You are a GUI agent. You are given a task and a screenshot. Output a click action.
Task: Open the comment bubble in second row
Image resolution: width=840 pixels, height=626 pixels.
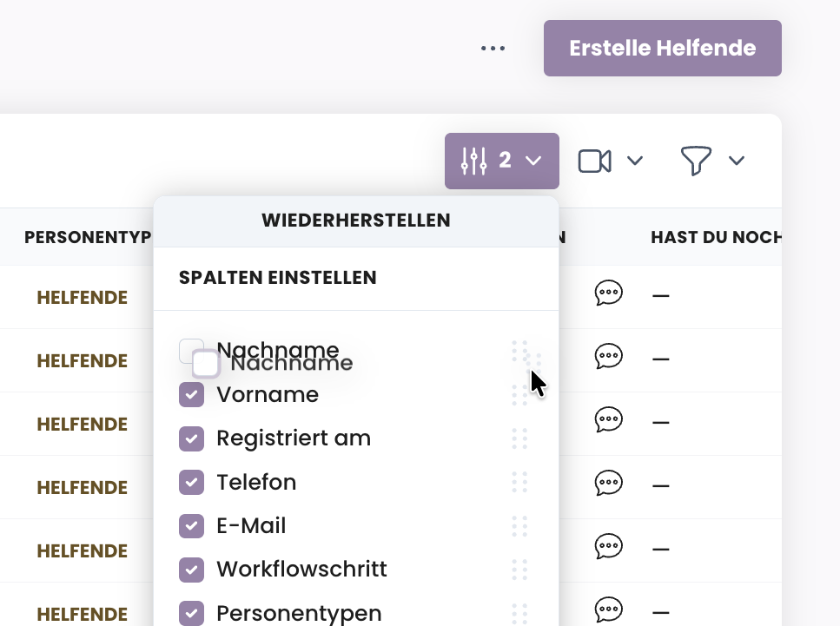click(x=609, y=356)
